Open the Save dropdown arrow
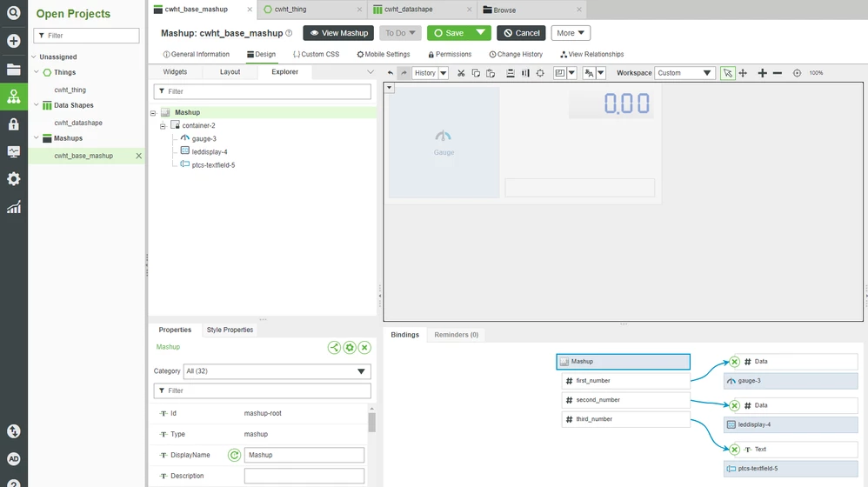 (480, 33)
